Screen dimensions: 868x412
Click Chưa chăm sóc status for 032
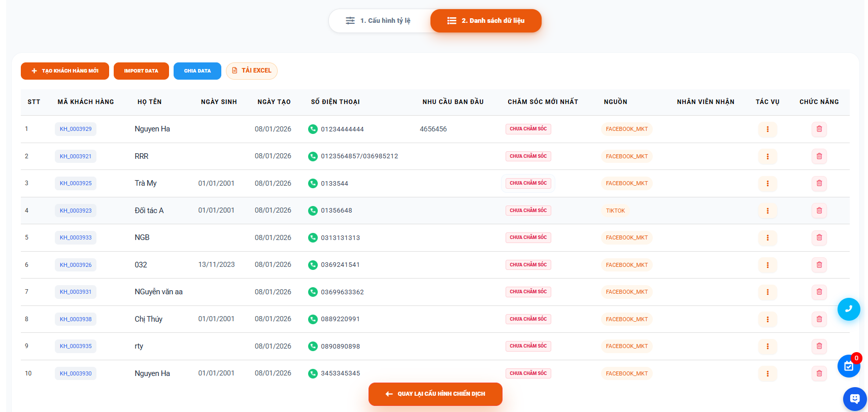pyautogui.click(x=528, y=265)
